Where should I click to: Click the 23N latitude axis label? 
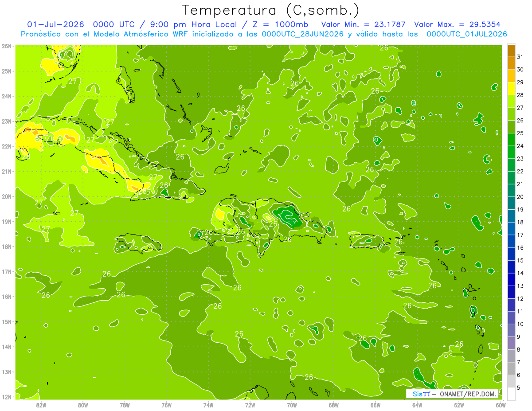pos(7,121)
